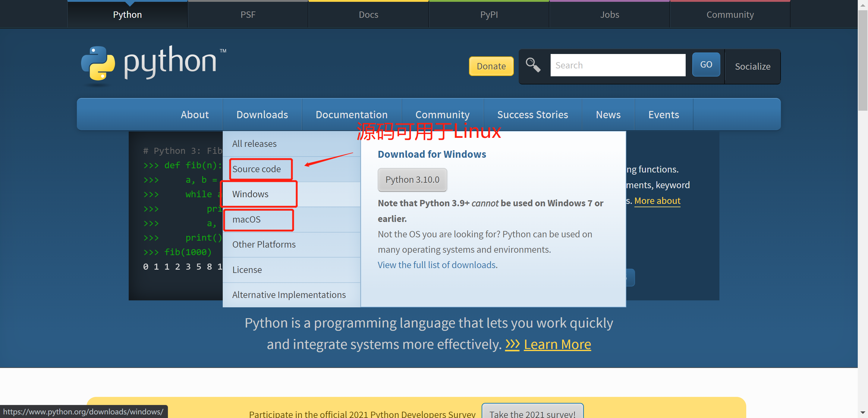The image size is (868, 418).
Task: Click the vertical scrollbar thumb
Action: pyautogui.click(x=863, y=61)
